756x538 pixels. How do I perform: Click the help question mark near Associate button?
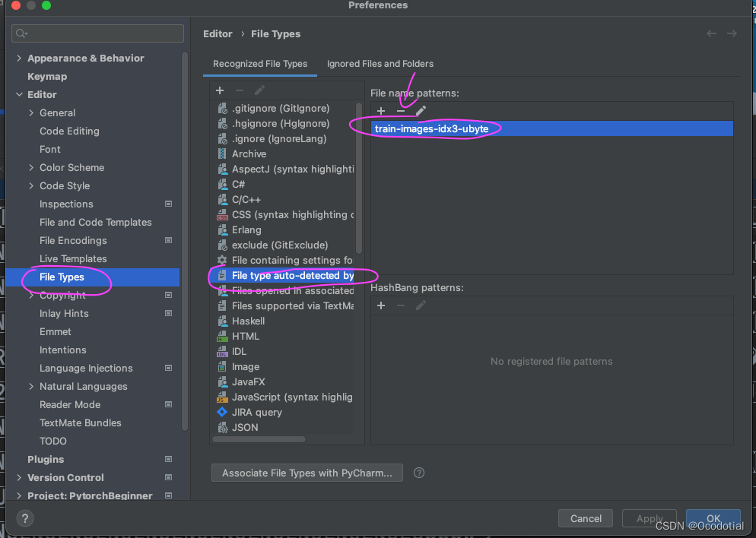[418, 473]
